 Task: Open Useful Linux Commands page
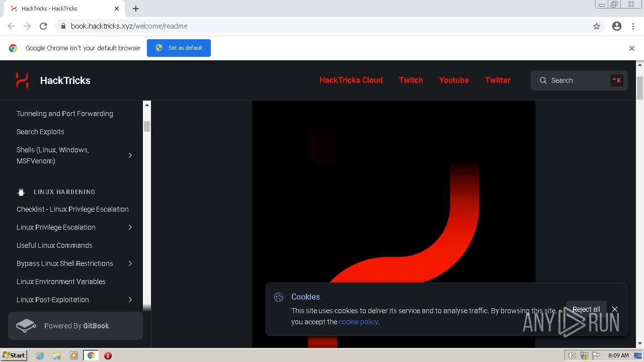click(54, 245)
